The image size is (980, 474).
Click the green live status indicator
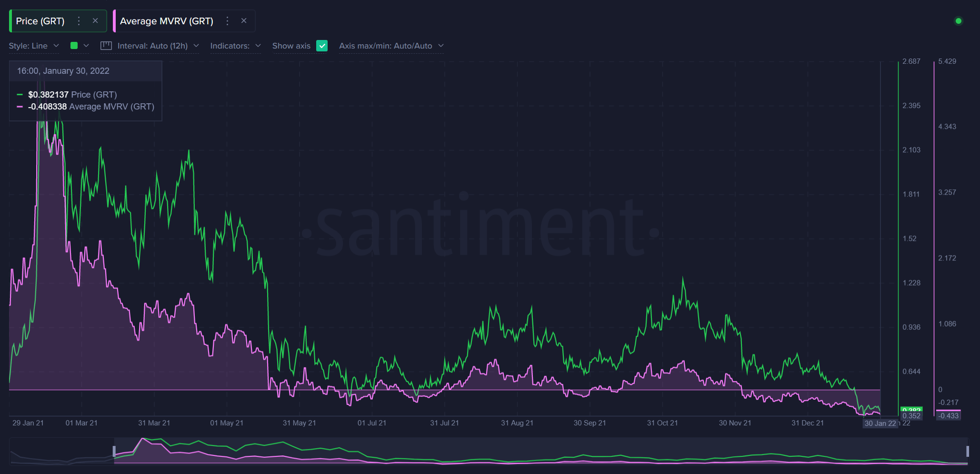(x=959, y=21)
